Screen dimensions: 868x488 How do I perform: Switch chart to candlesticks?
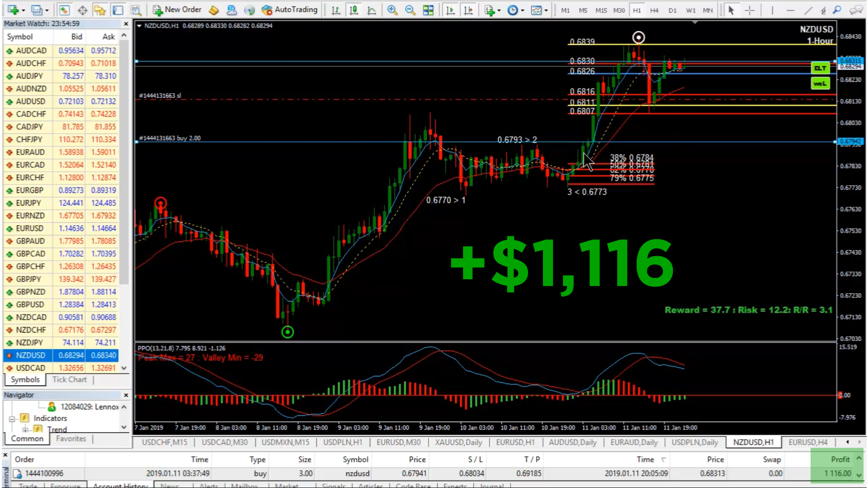coord(354,9)
